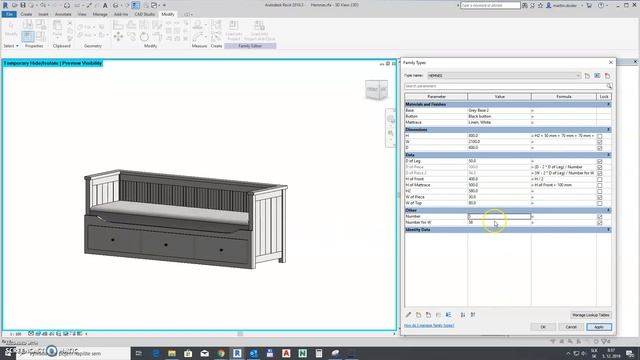The height and width of the screenshot is (360, 640).
Task: Click Move Parameter Up icon
Action: [438, 315]
